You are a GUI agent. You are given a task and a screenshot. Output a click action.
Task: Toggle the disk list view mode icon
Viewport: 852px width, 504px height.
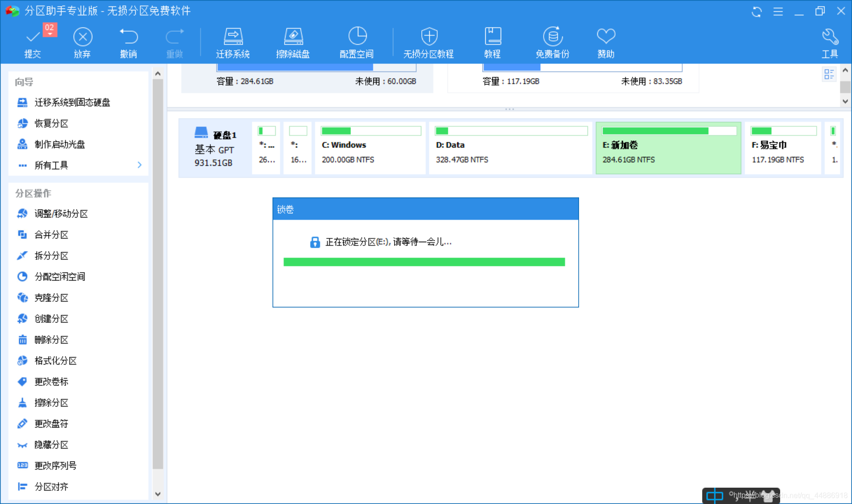point(829,74)
